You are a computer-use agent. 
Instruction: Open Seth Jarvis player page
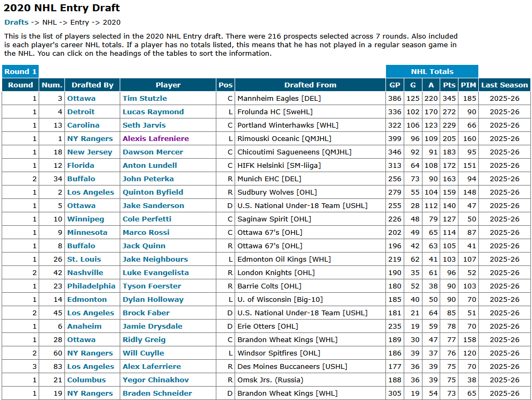click(x=144, y=125)
